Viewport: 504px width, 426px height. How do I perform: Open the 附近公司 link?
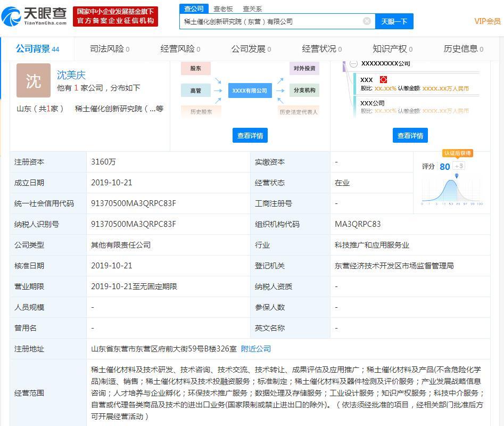coord(256,348)
